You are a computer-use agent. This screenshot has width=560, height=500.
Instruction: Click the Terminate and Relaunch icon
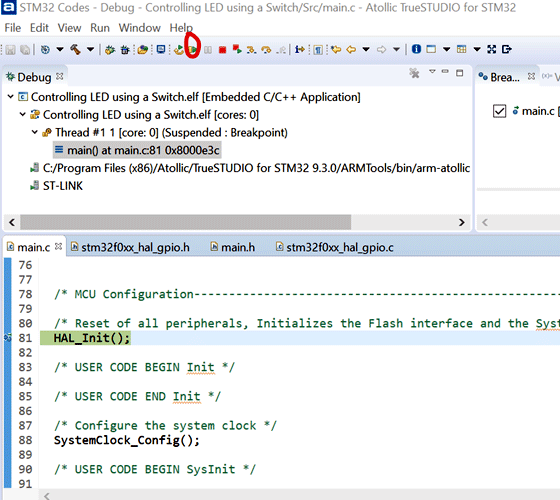point(237,49)
